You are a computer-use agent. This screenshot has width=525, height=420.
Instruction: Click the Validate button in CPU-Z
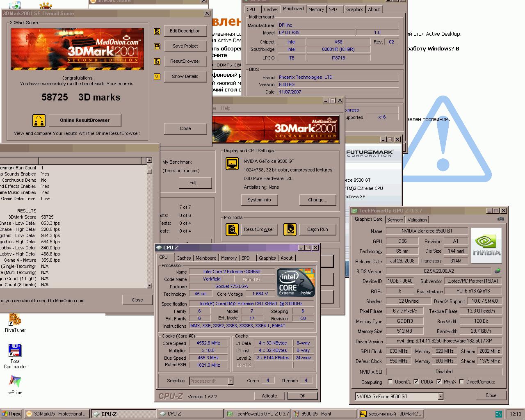pyautogui.click(x=269, y=396)
